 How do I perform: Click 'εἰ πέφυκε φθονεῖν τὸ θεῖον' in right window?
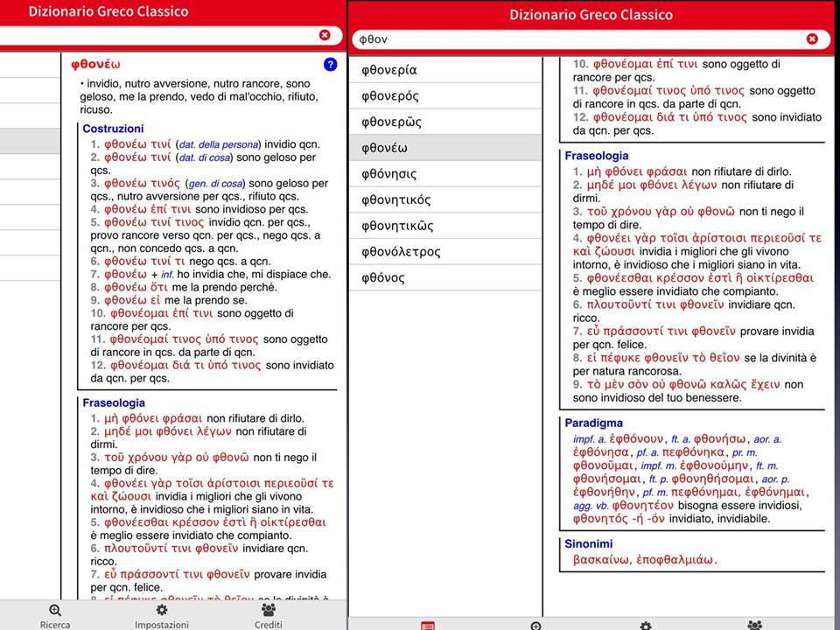[663, 358]
